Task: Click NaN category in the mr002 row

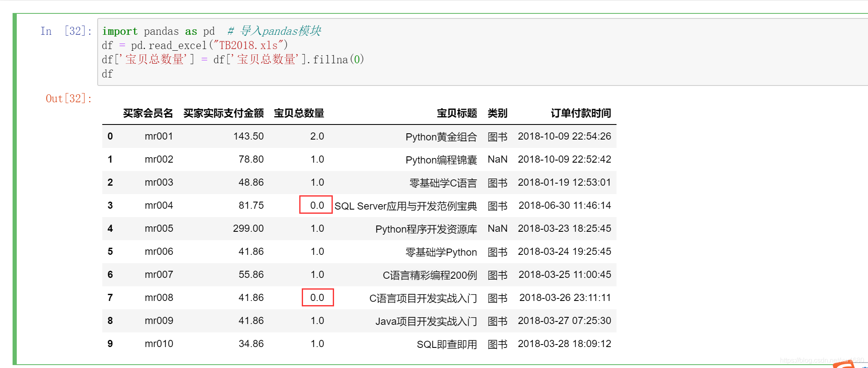Action: pyautogui.click(x=497, y=159)
